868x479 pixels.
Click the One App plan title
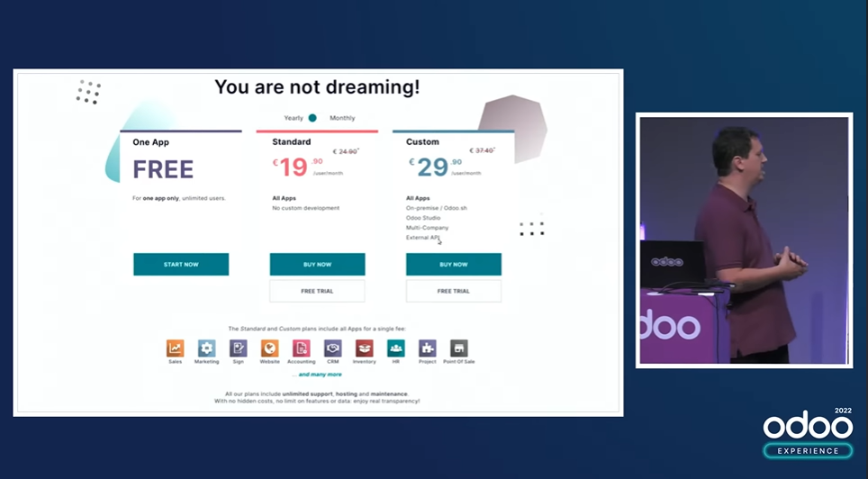tap(150, 142)
